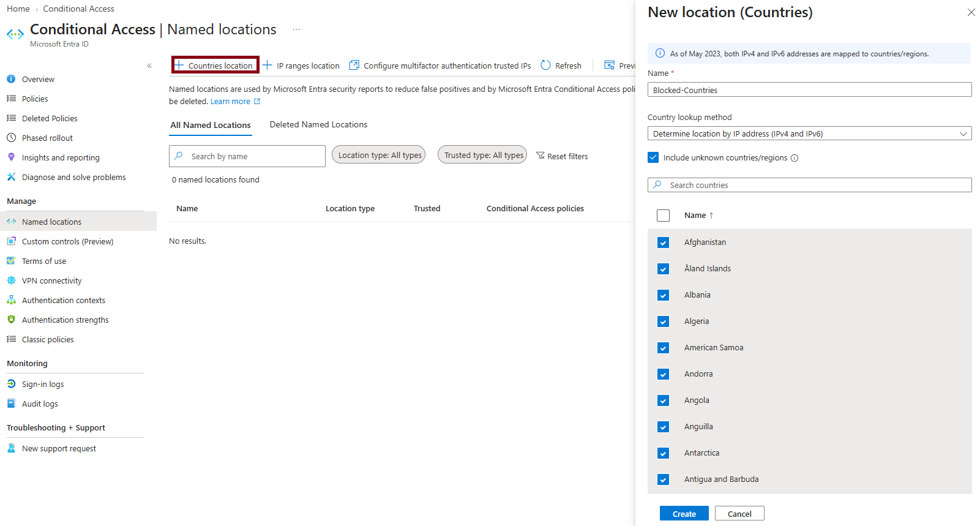The image size is (980, 526).
Task: Uncheck the Afghanistan checkbox
Action: 663,242
